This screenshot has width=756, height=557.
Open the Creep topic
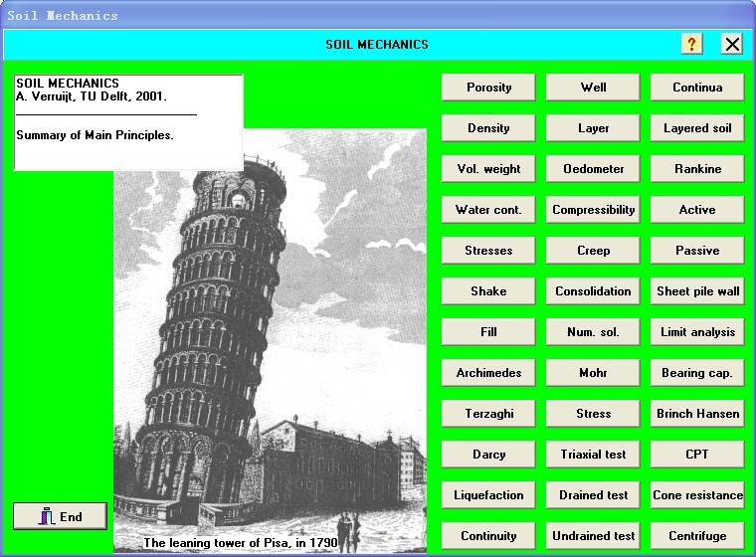click(593, 251)
